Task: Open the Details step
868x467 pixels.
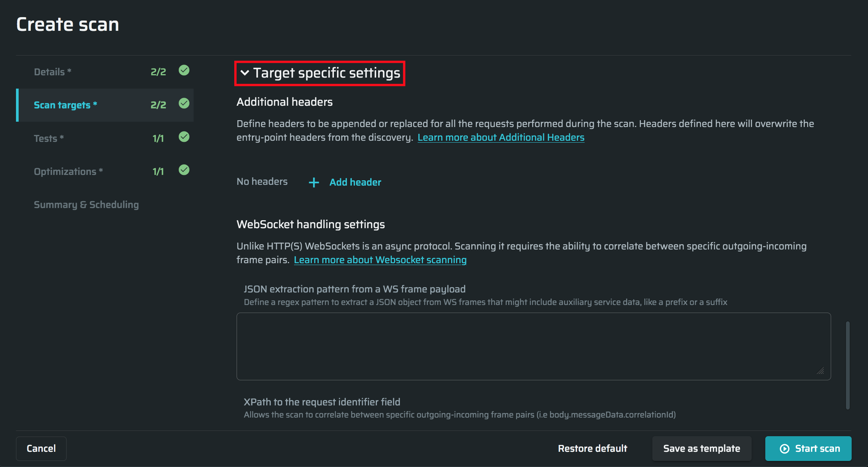Action: [52, 72]
